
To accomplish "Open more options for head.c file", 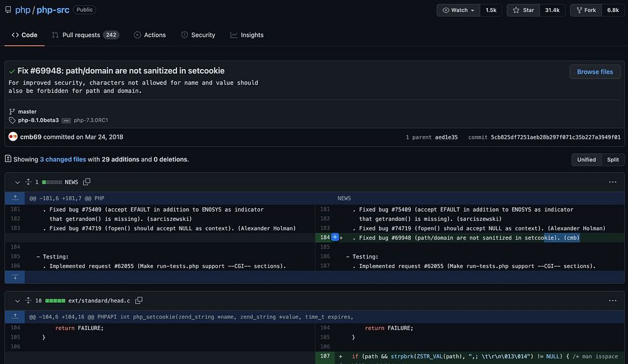I will 612,301.
